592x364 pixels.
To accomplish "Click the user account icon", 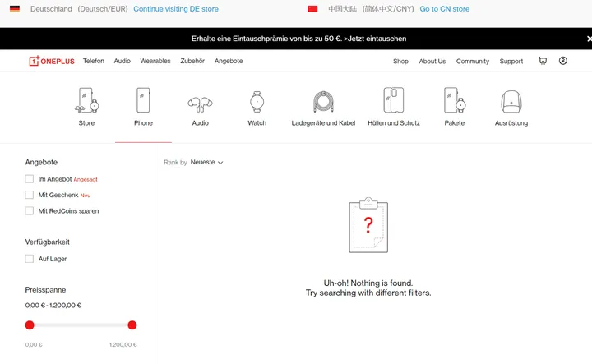I will [x=563, y=61].
